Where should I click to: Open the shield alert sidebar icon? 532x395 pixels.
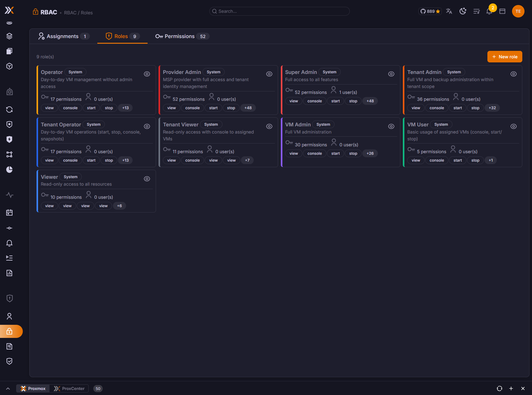(9, 299)
